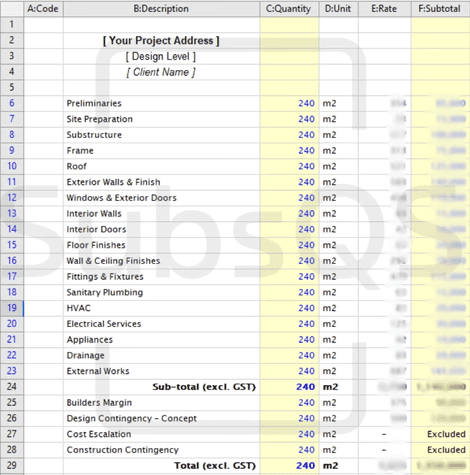Viewport: 470px width, 475px height.
Task: Select column header E:Rate
Action: pos(385,9)
